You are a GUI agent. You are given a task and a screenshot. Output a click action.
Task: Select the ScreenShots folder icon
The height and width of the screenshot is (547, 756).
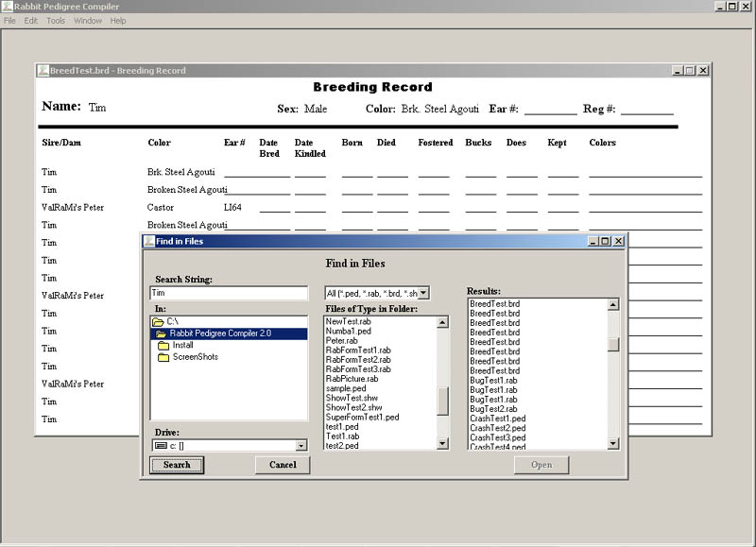pyautogui.click(x=163, y=357)
